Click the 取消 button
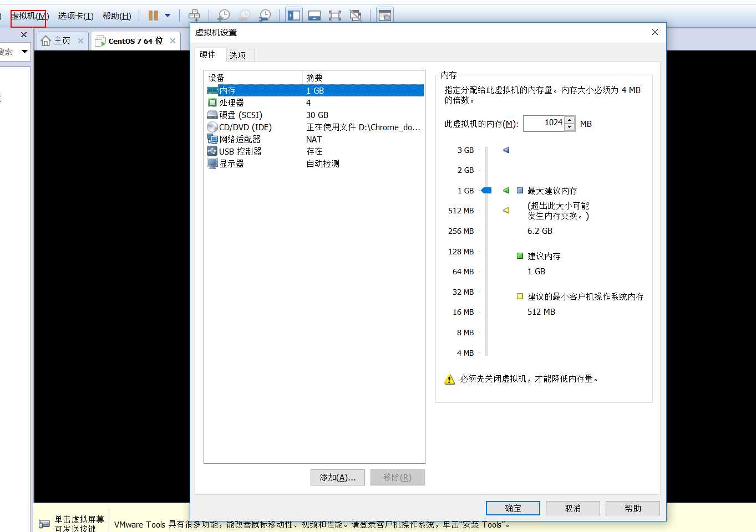 coord(573,508)
